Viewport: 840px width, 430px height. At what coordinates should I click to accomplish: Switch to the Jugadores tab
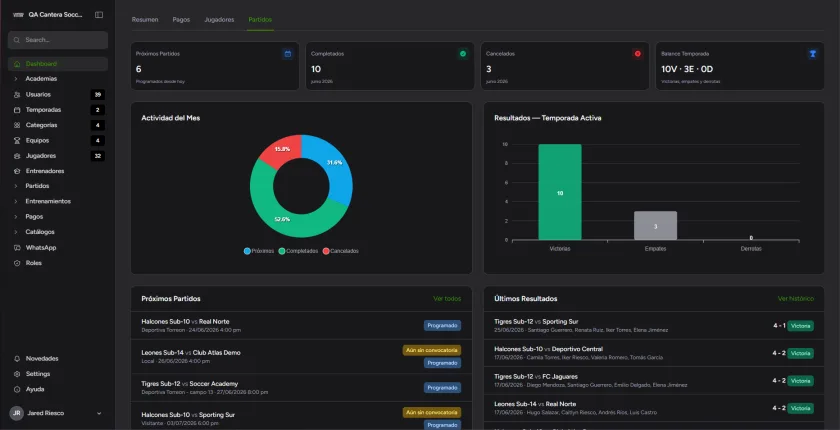point(219,20)
